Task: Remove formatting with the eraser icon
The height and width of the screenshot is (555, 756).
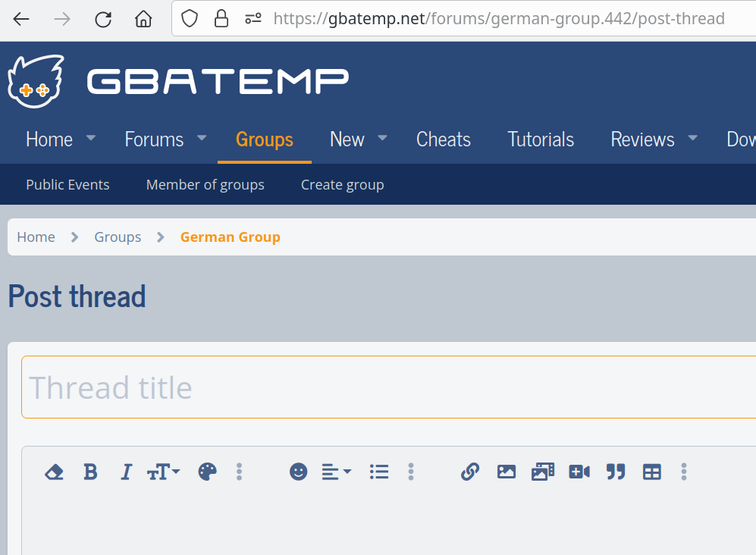Action: point(54,472)
